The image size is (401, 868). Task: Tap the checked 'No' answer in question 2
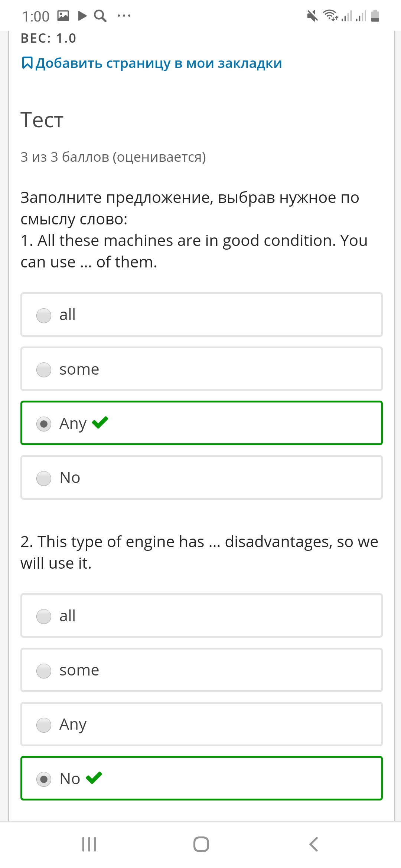pyautogui.click(x=202, y=778)
